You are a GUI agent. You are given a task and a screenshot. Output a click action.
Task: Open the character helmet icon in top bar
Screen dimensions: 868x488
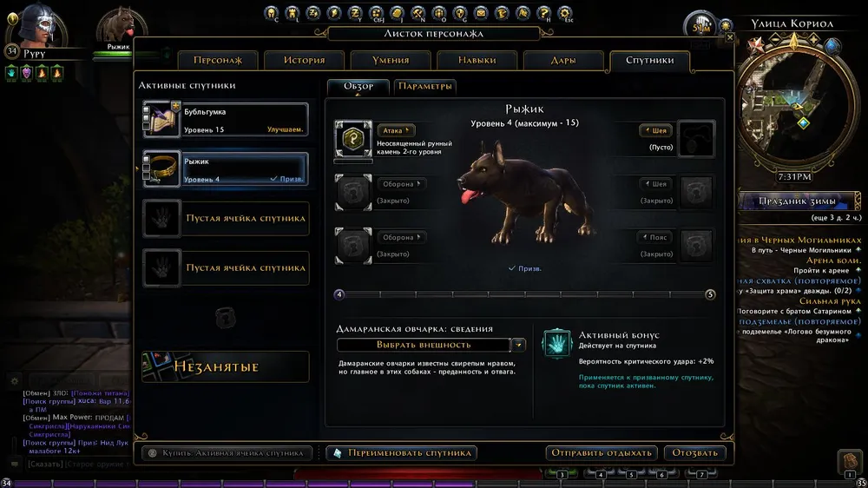coord(271,13)
